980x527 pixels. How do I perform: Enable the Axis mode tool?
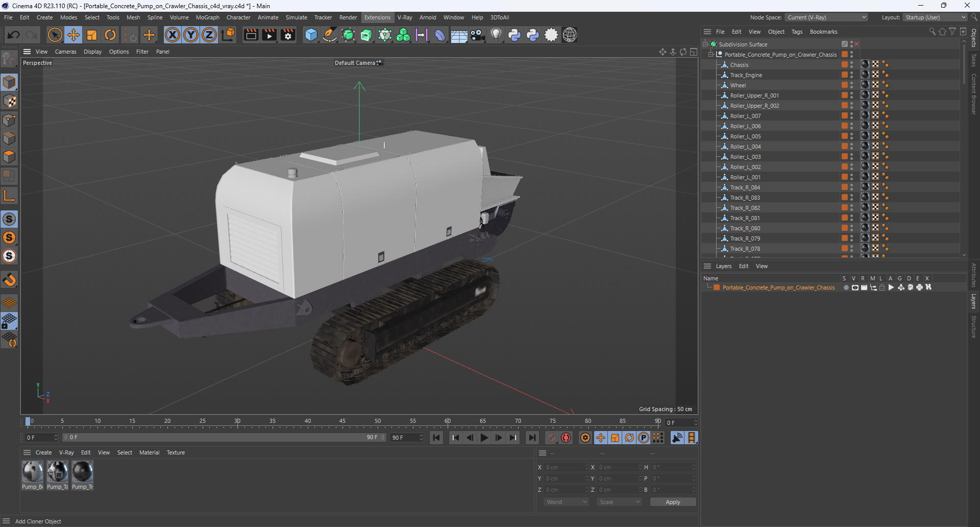tap(9, 196)
